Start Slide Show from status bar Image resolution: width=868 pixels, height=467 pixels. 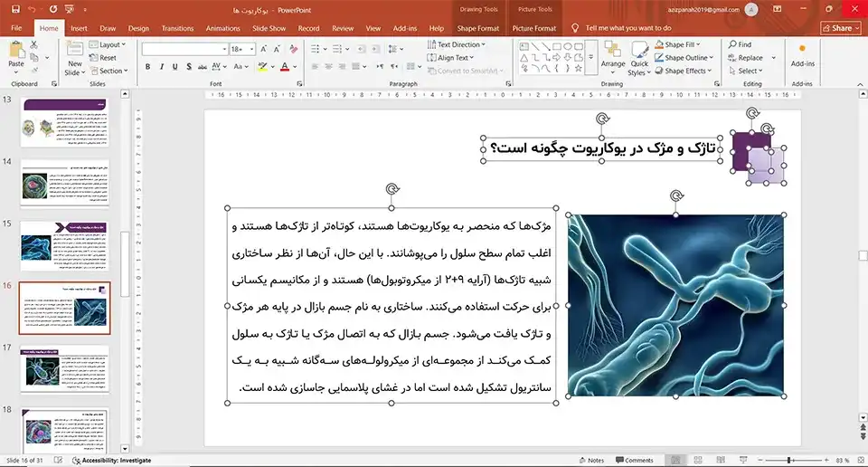[743, 461]
